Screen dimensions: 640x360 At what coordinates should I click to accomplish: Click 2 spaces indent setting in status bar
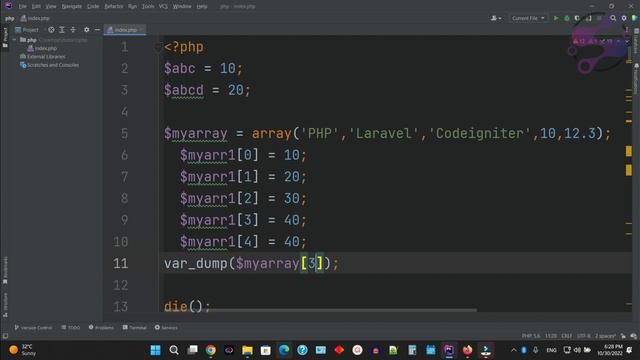point(605,336)
